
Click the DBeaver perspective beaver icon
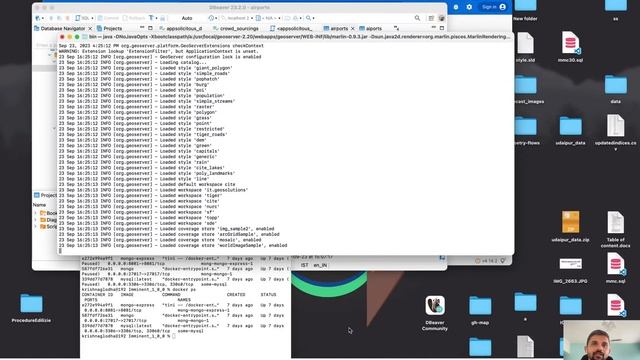(441, 18)
